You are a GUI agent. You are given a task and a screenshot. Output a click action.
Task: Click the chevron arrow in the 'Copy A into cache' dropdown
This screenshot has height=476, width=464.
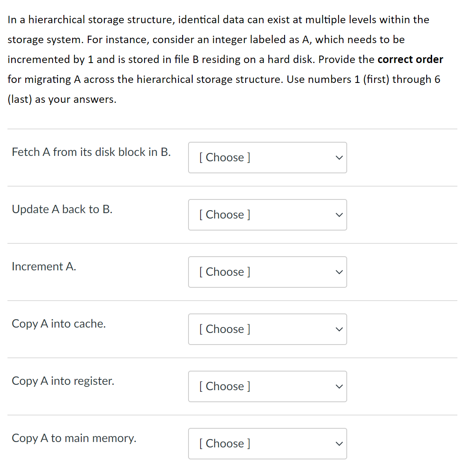(x=338, y=329)
